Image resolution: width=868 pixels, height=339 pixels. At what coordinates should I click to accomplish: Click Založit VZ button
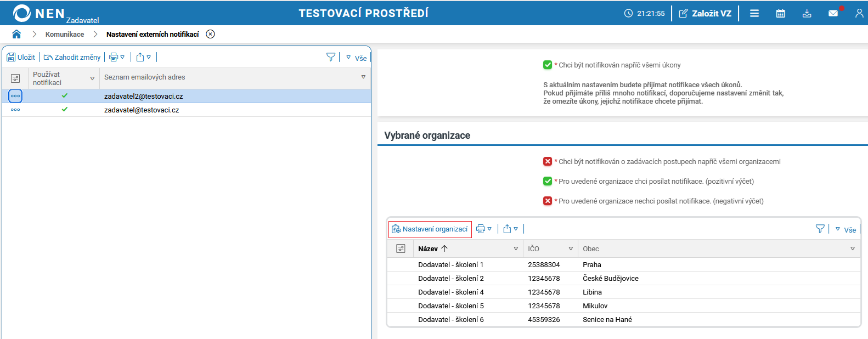705,13
